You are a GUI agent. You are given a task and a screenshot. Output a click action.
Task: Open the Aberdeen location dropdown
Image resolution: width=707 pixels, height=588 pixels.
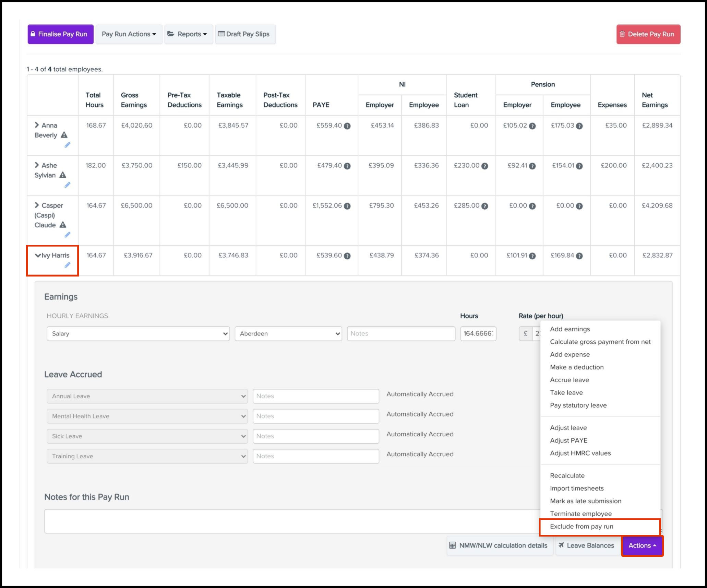(x=288, y=333)
